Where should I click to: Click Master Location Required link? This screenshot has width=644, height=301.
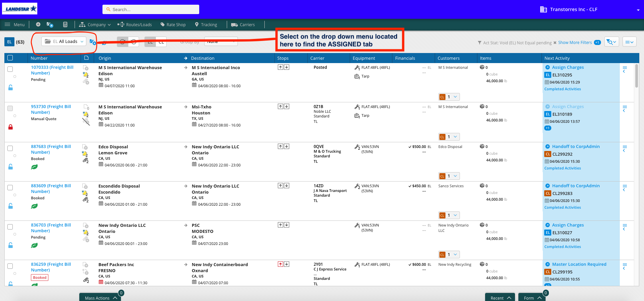coord(579,264)
